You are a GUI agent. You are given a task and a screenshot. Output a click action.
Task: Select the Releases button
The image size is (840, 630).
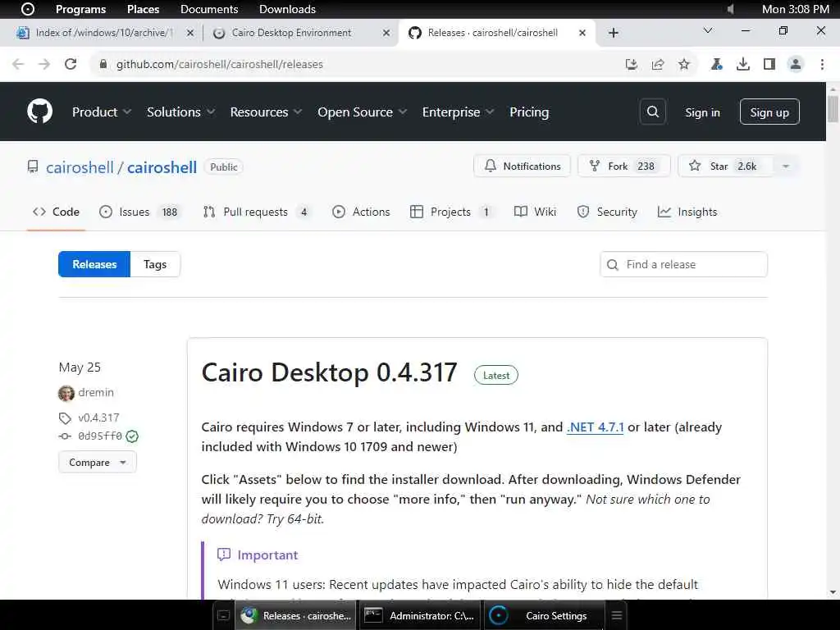pos(94,264)
